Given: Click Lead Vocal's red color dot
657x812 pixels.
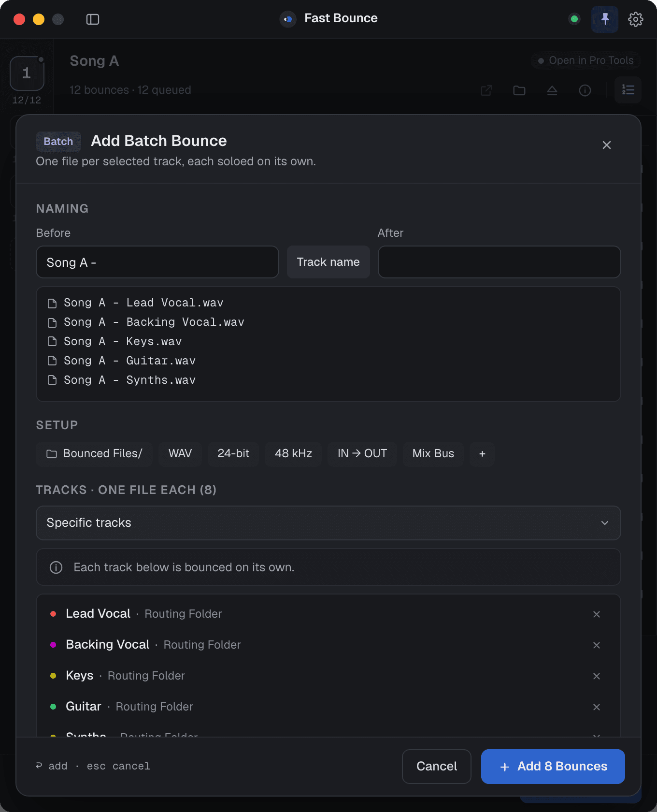Looking at the screenshot, I should tap(53, 614).
